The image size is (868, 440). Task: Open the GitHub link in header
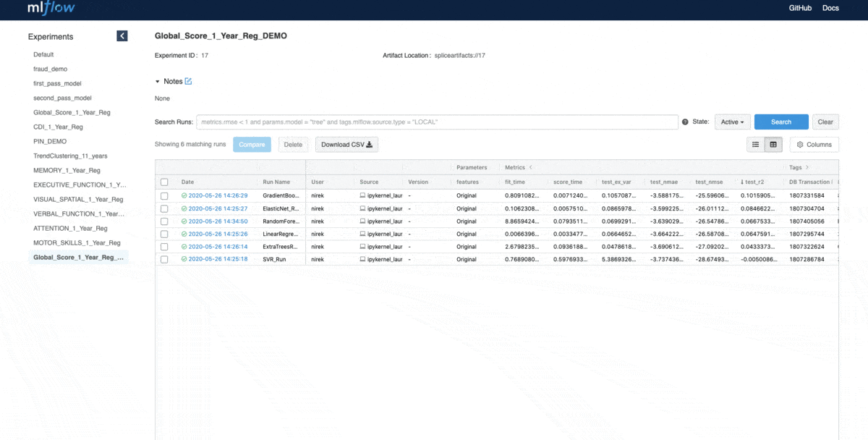800,8
